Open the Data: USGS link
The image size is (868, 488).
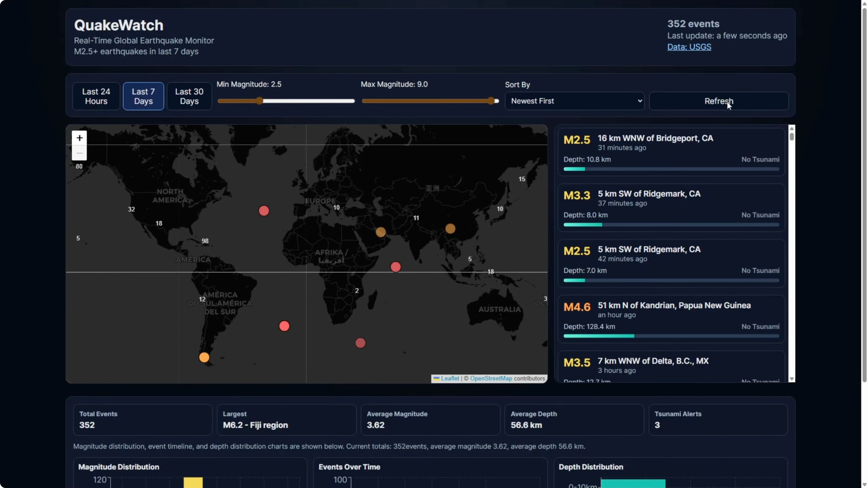click(689, 47)
